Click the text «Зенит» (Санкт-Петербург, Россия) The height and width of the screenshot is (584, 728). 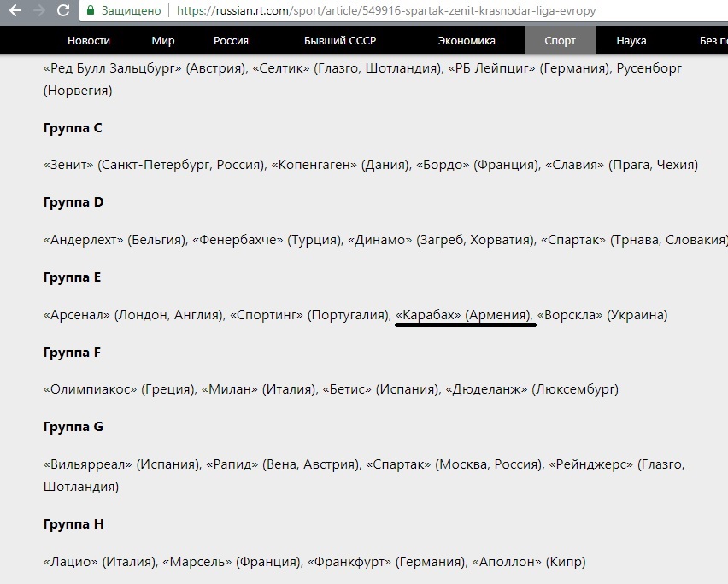point(154,165)
